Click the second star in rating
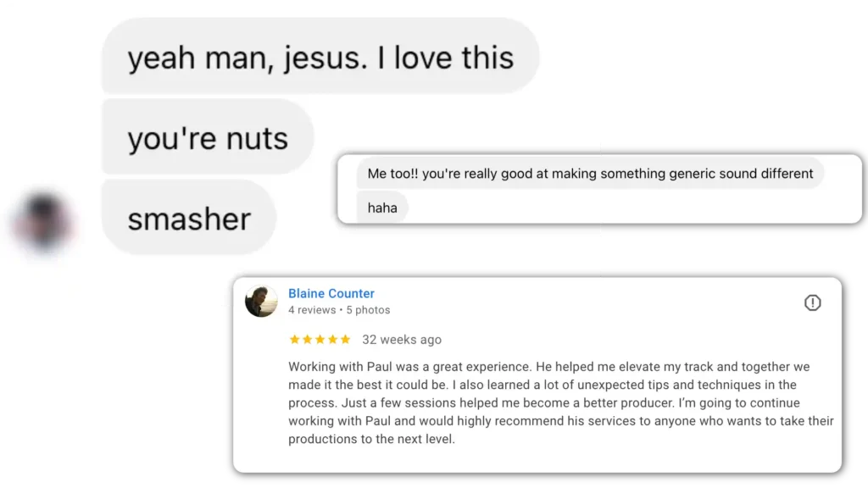The height and width of the screenshot is (488, 868). (307, 340)
